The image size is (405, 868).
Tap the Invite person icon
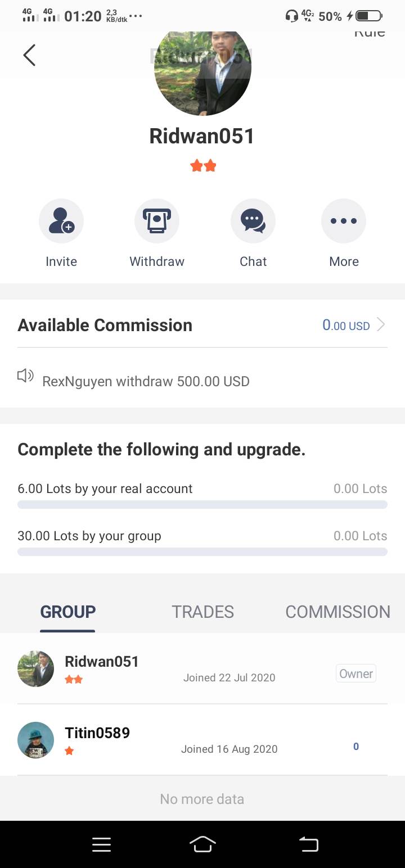[61, 221]
